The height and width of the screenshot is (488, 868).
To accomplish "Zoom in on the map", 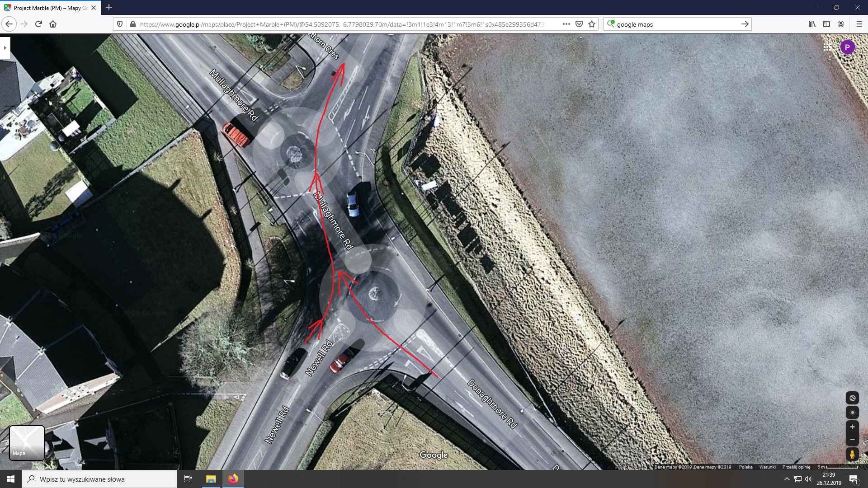I will coord(852,427).
